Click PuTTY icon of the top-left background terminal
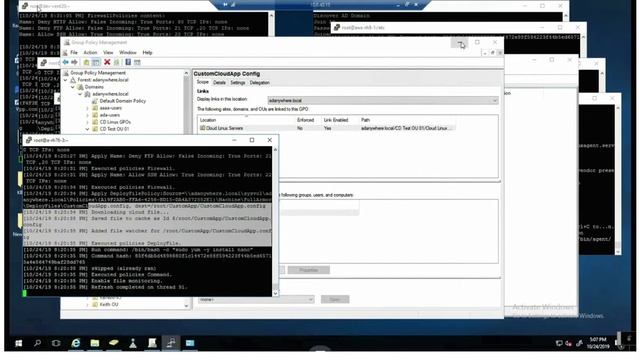Viewport: 640px width, 360px height. 25,6
